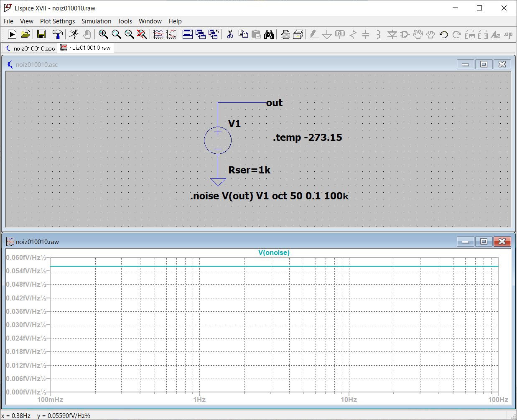Open the Plot Settings menu
Image resolution: width=517 pixels, height=420 pixels.
[x=57, y=21]
